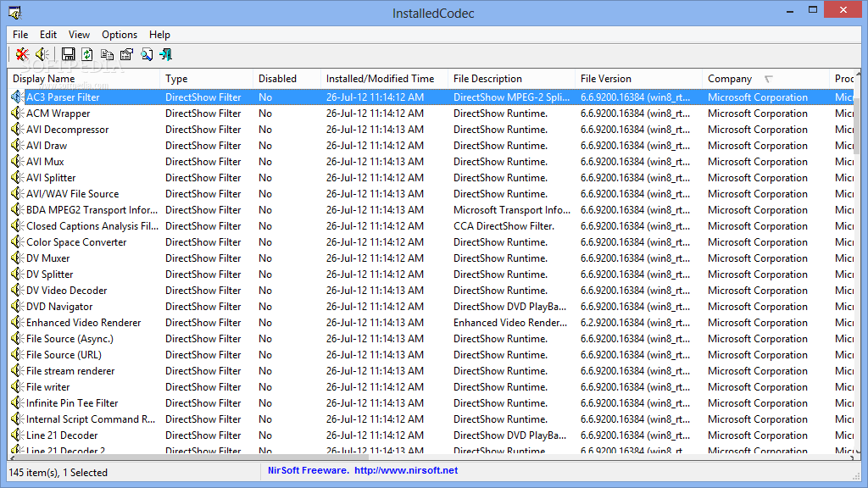Image resolution: width=868 pixels, height=488 pixels.
Task: Open the Options menu
Action: pos(120,34)
